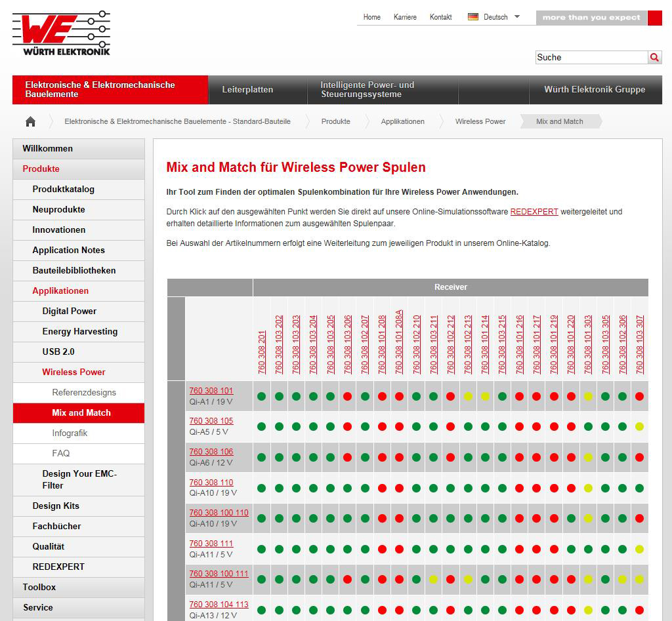Open green dot for 760 308 100 110 and 760 308 101 220

[x=571, y=518]
